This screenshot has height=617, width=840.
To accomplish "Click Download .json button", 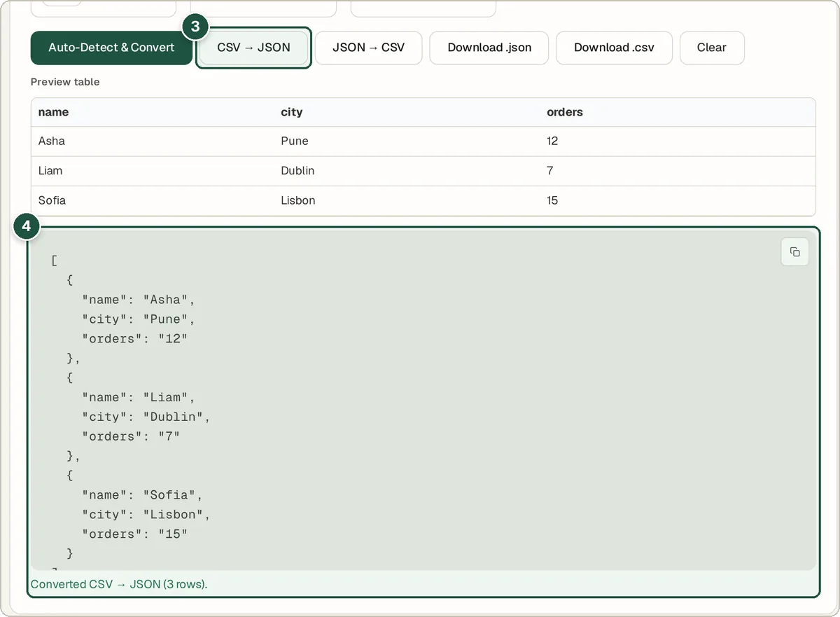I will coord(489,48).
